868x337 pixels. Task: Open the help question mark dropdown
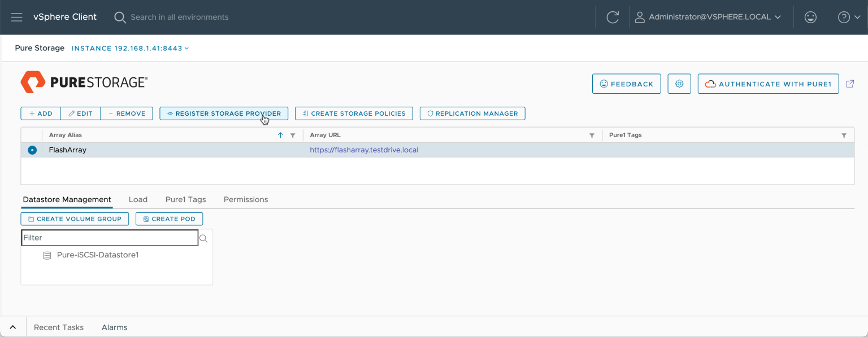[x=849, y=17]
